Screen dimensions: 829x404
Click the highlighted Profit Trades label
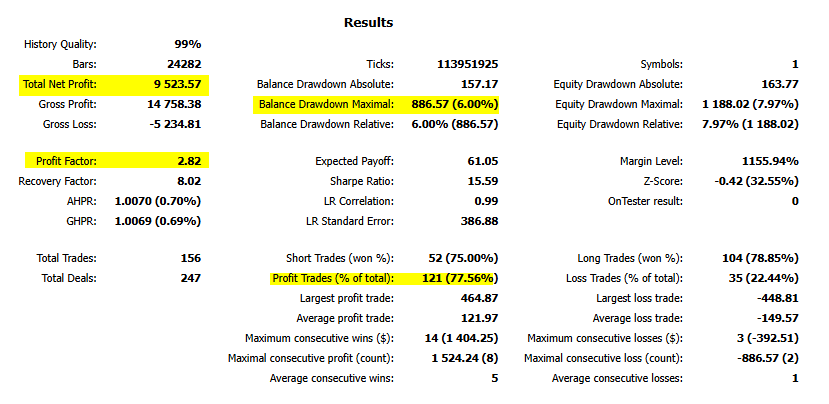point(332,279)
